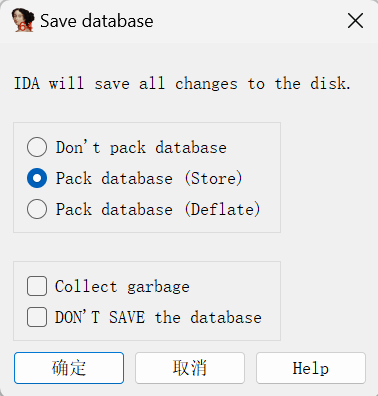Click the "DON'T SAVE the database" label text
The image size is (378, 396).
[x=158, y=317]
